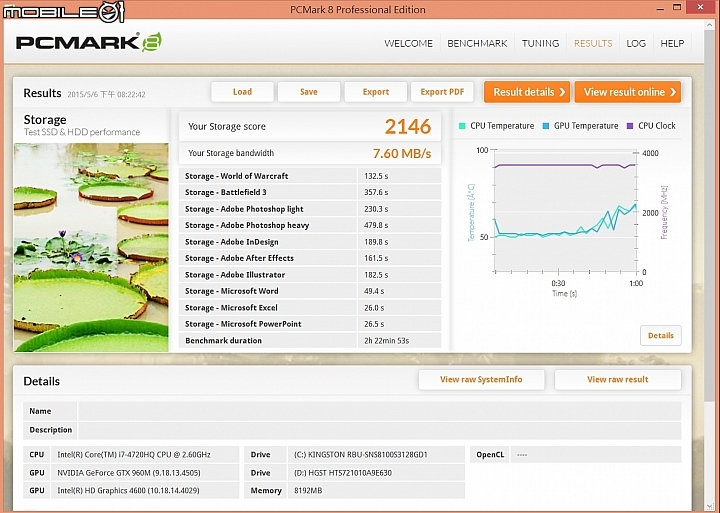This screenshot has height=513, width=720.
Task: Click the Load button
Action: point(242,92)
